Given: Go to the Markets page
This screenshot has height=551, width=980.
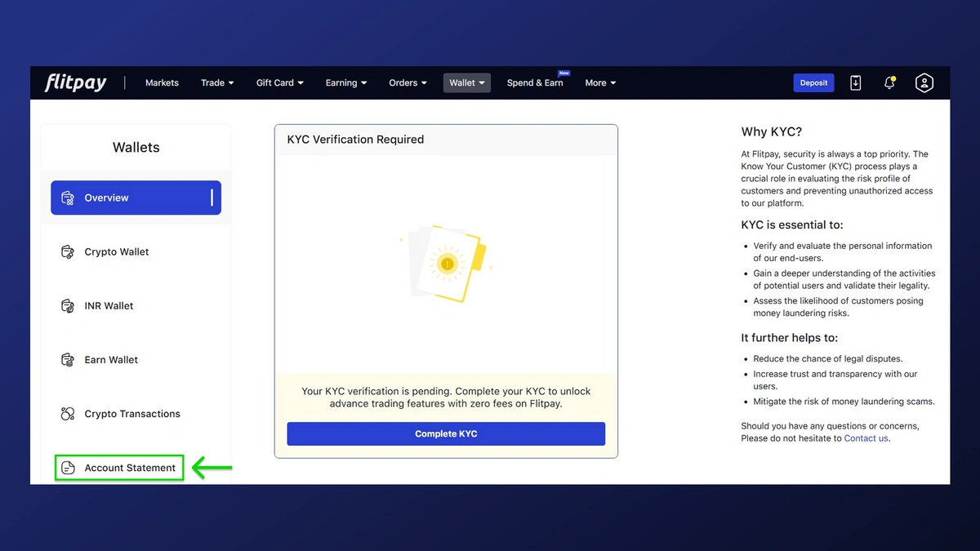Looking at the screenshot, I should [162, 82].
